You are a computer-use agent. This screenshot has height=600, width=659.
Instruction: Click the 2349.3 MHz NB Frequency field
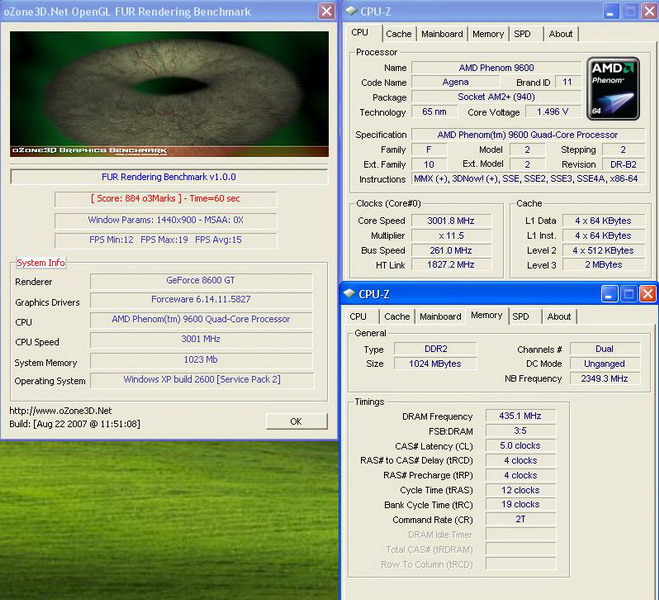[604, 379]
